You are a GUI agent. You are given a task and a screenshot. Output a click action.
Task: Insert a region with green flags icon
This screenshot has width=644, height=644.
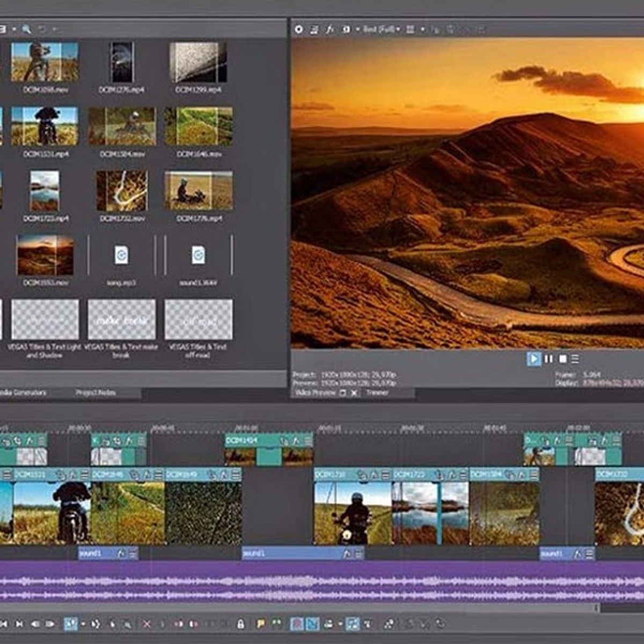coord(276,624)
